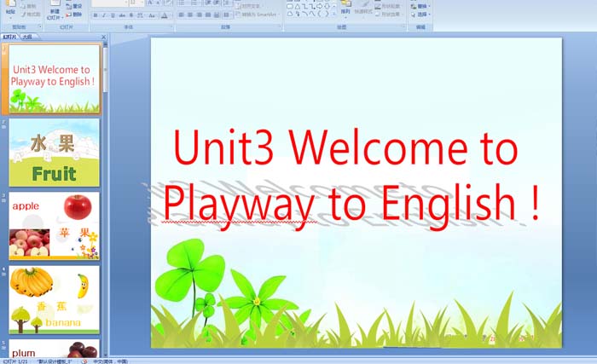Click the Reset slide button
Image resolution: width=597 pixels, height=364 pixels.
[x=74, y=6]
